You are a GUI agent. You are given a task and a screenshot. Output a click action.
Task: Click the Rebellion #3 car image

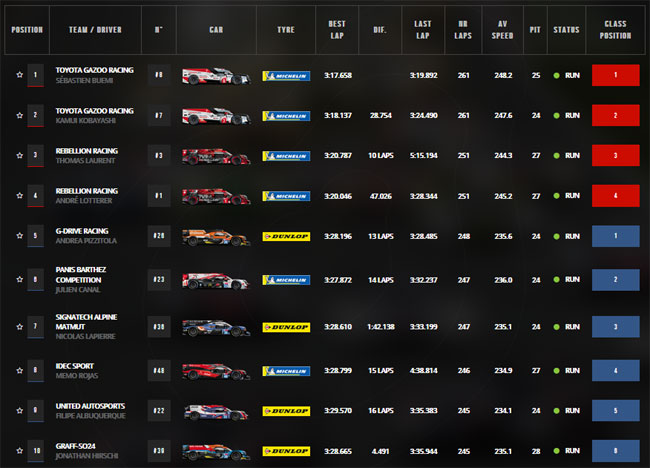tap(216, 156)
